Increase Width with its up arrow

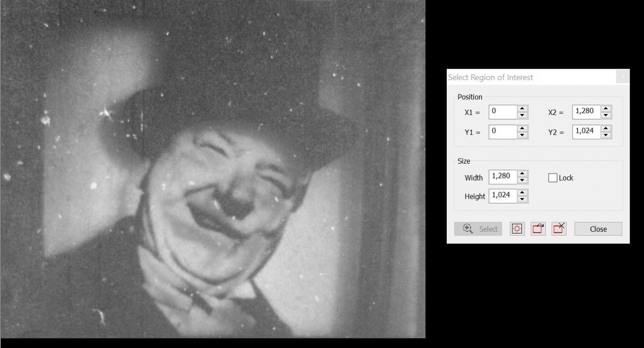coord(522,173)
